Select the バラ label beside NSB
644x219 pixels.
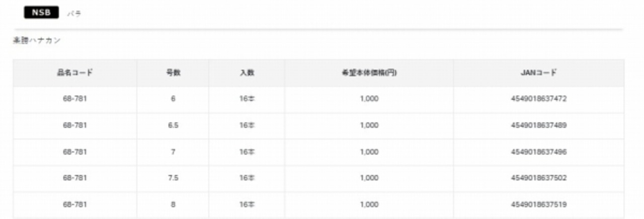point(74,14)
